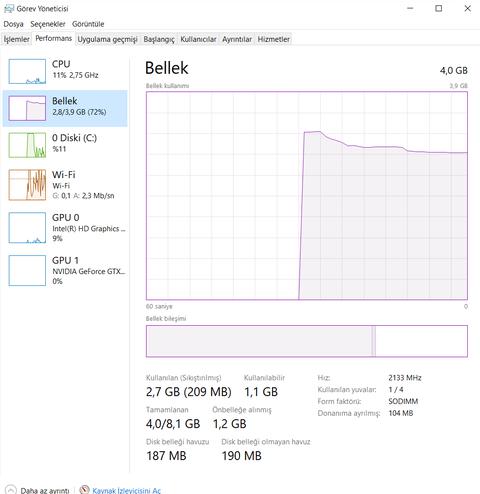
Task: Switch to the Ayrıntılar tab
Action: tap(237, 39)
